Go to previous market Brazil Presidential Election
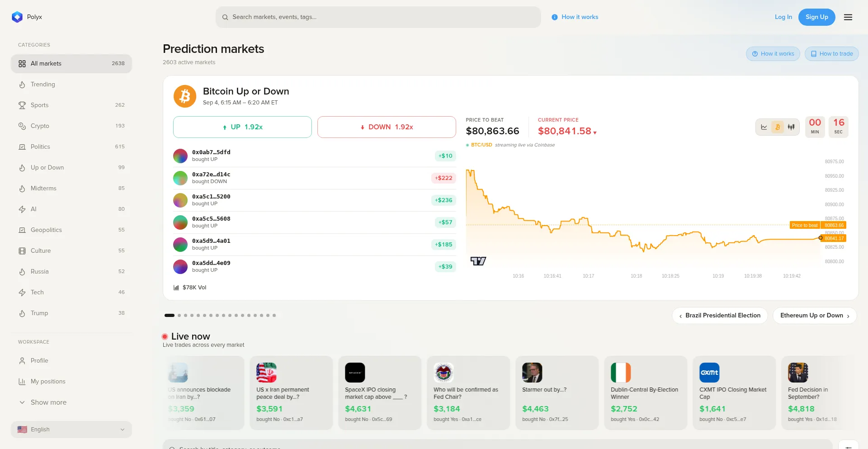Screen dimensions: 868x449 (x=720, y=316)
